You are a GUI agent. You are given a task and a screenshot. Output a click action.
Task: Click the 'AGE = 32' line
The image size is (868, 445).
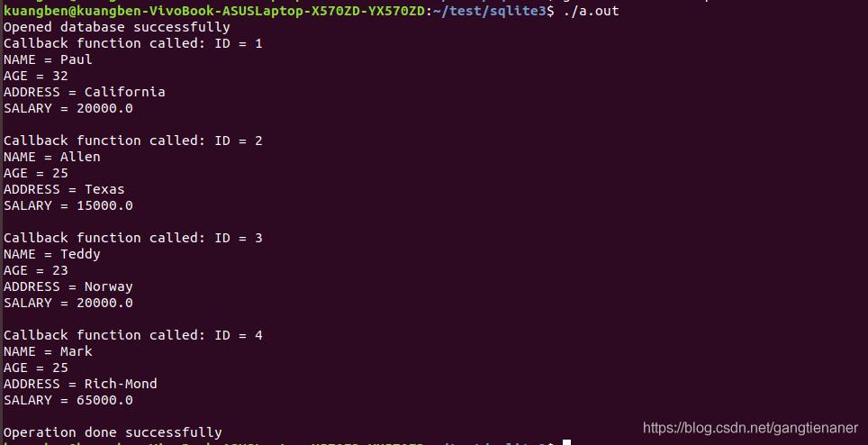coord(36,76)
